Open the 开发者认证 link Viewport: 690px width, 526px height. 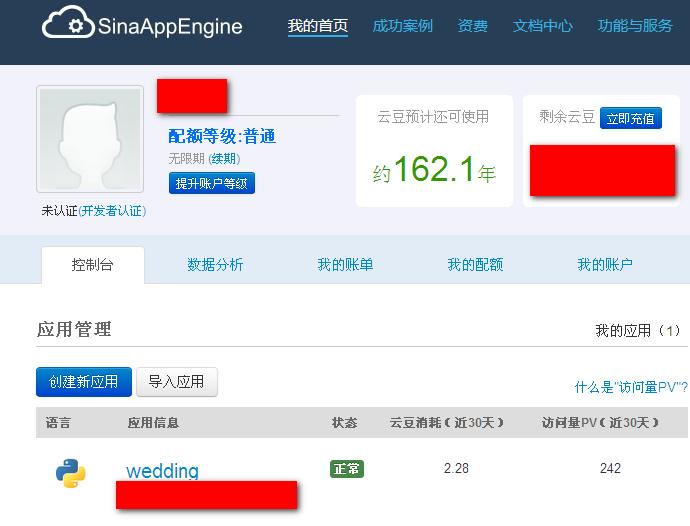coord(112,211)
